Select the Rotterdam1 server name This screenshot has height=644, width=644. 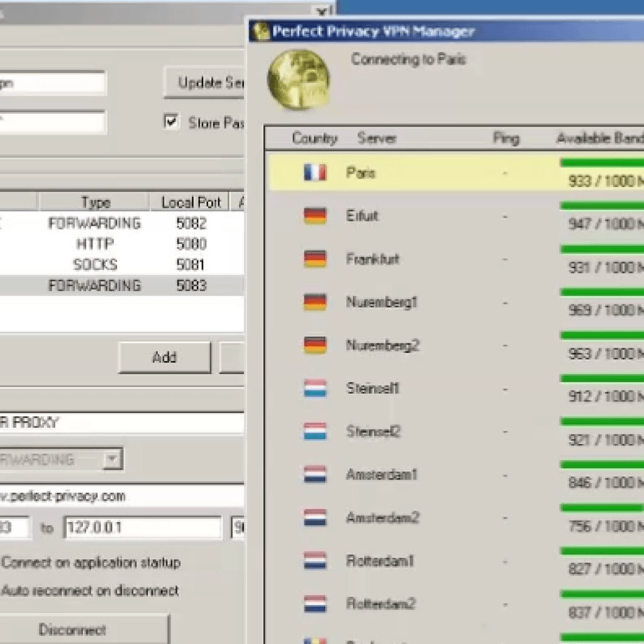point(380,560)
